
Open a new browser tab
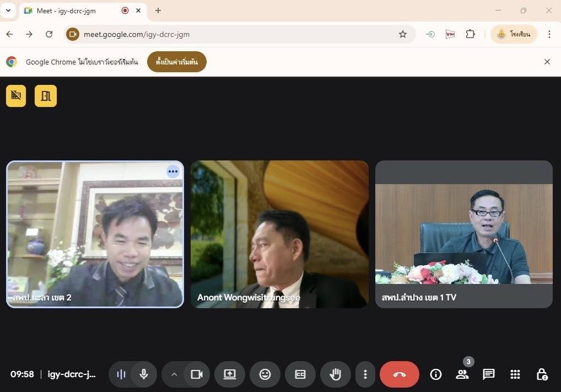158,10
